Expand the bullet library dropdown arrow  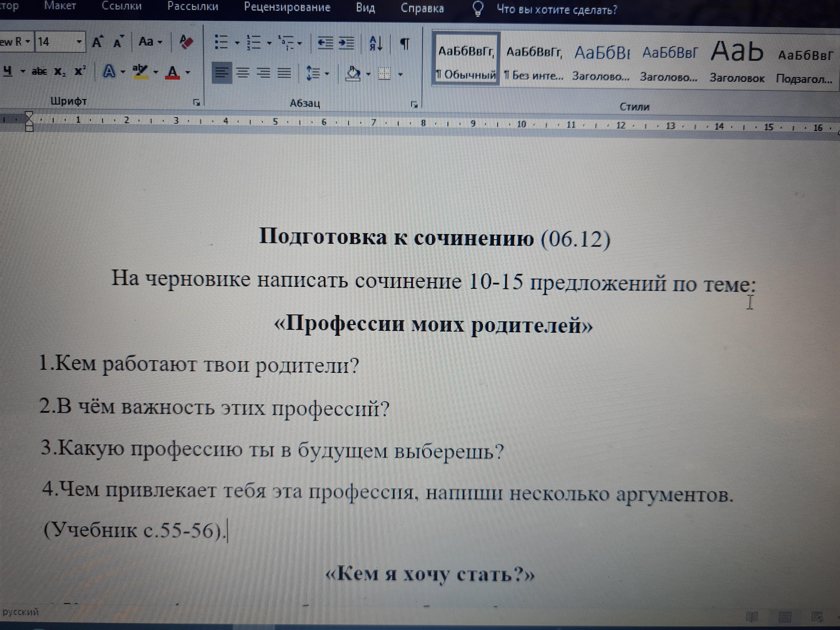[x=237, y=42]
